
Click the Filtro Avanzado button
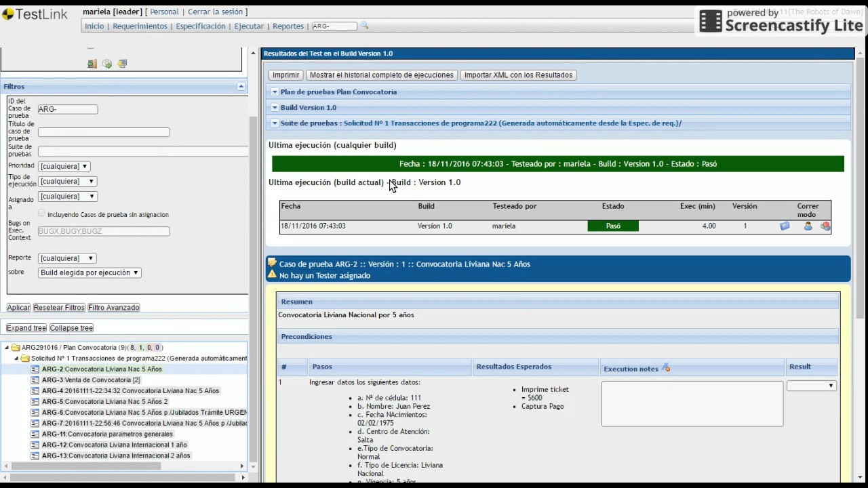coord(114,308)
